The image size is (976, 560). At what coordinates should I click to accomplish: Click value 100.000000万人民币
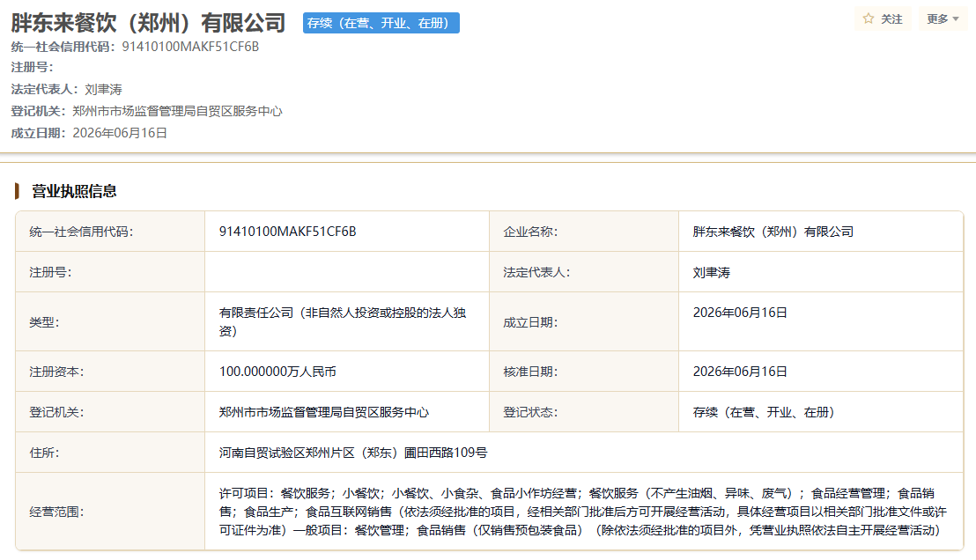[277, 372]
